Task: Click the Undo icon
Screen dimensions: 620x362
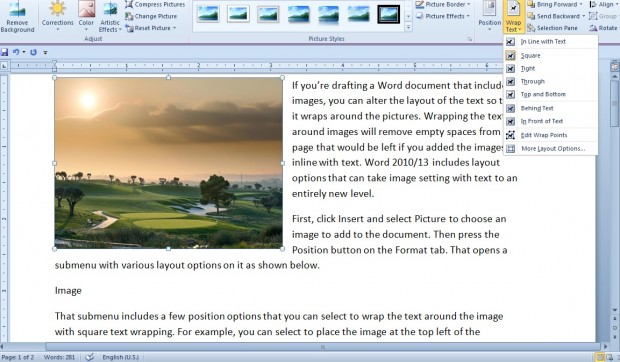Action: (16, 52)
